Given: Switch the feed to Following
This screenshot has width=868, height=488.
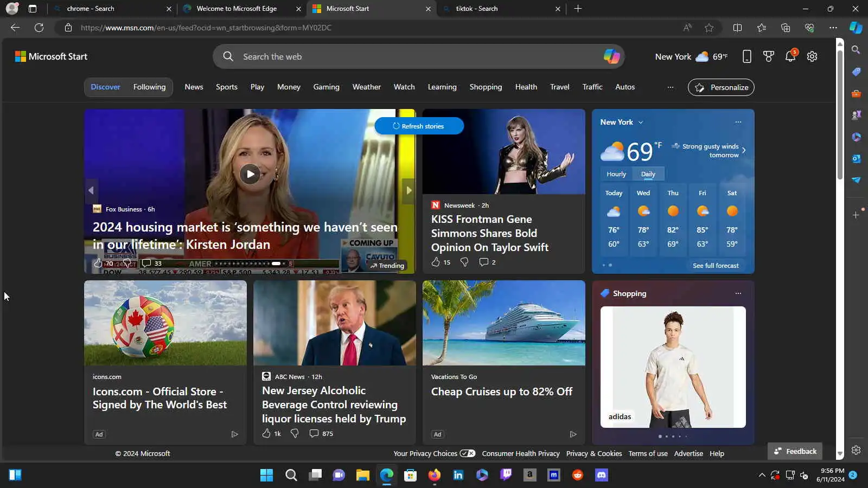Looking at the screenshot, I should [x=150, y=87].
